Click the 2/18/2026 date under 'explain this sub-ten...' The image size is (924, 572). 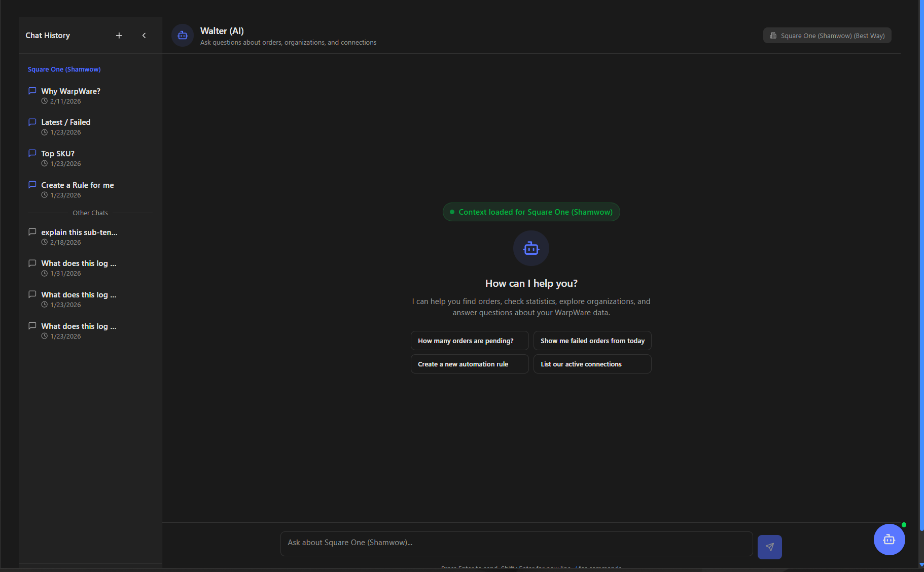click(x=65, y=243)
